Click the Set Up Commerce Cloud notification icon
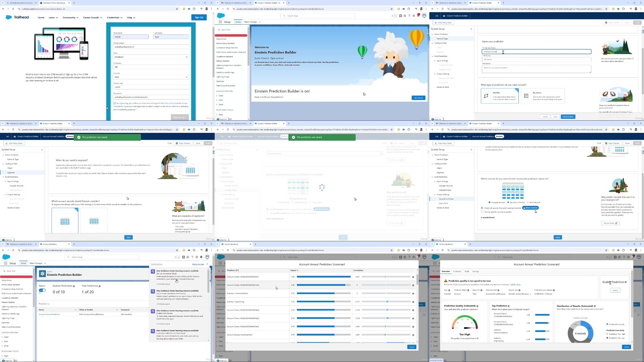Screen dimensions: 644x362 pyautogui.click(x=153, y=272)
